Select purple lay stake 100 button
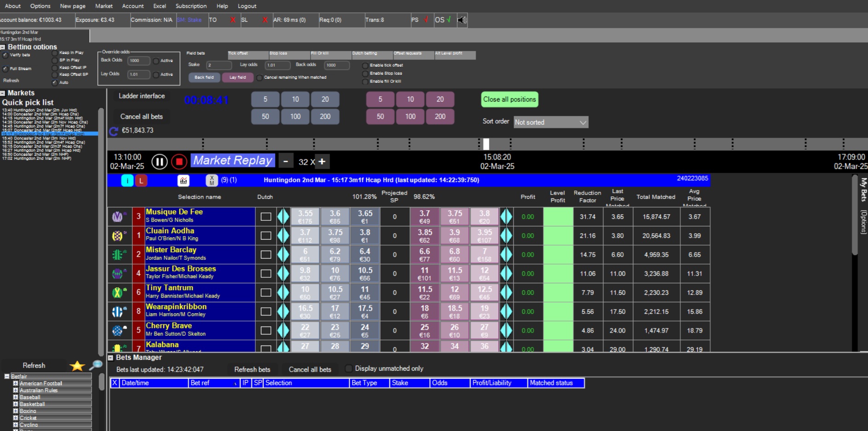This screenshot has height=431, width=868. point(410,117)
